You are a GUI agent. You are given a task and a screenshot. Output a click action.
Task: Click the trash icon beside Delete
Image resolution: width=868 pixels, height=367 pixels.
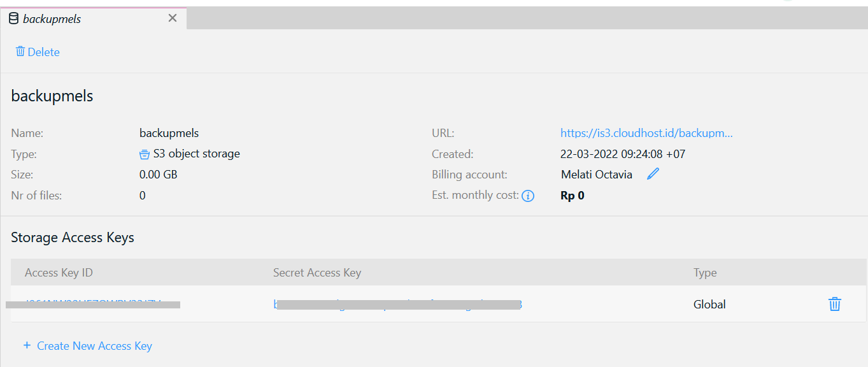[20, 52]
